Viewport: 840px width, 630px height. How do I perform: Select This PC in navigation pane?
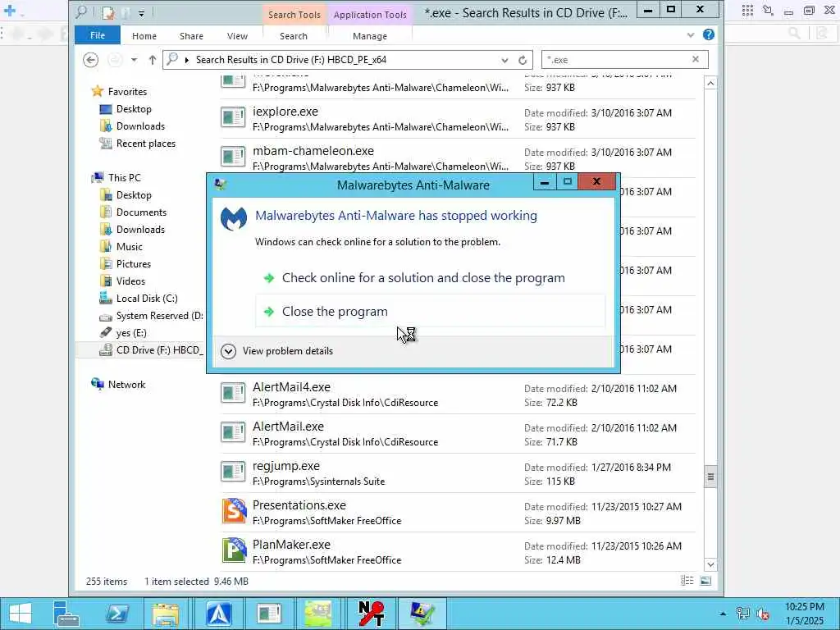click(x=125, y=178)
